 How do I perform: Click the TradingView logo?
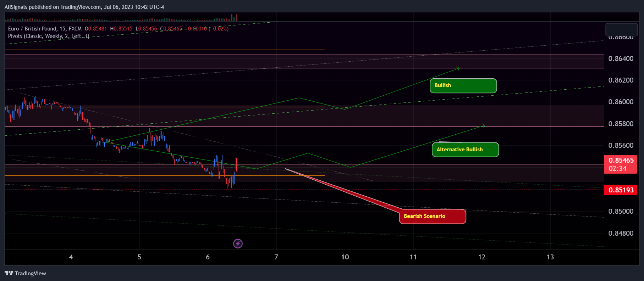25,273
